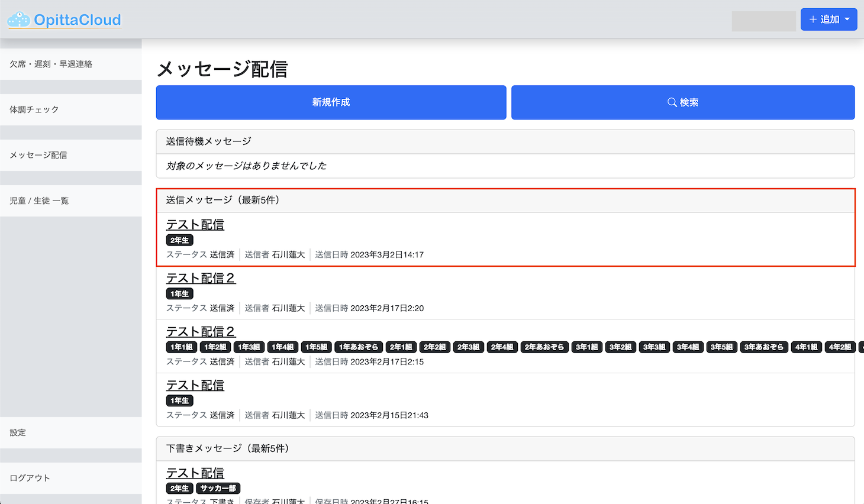This screenshot has width=864, height=504.
Task: Expand the 追加 dropdown caret
Action: pos(847,20)
